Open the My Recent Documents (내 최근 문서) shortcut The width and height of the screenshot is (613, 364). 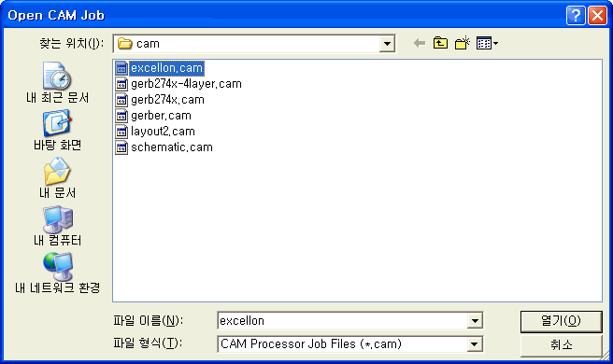[x=57, y=82]
